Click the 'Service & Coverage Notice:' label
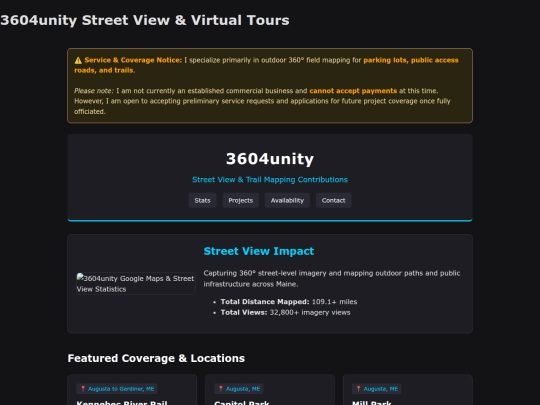The image size is (540, 405). pos(133,60)
